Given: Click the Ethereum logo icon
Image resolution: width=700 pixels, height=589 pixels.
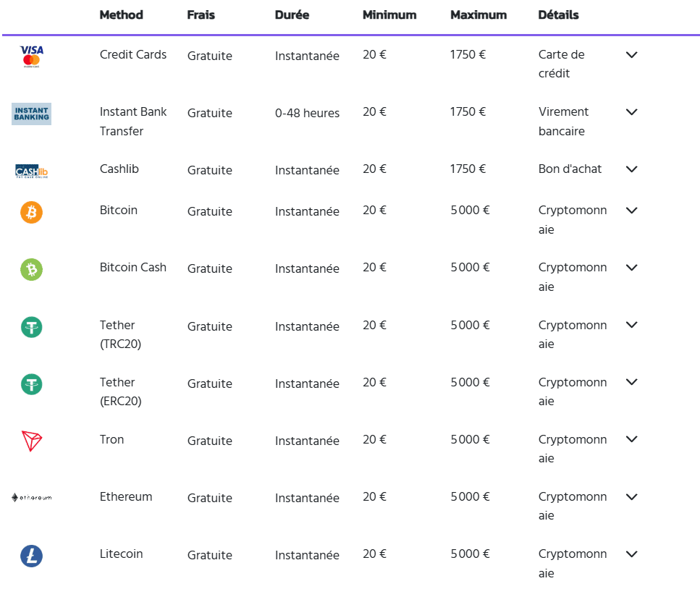Looking at the screenshot, I should coord(31,498).
